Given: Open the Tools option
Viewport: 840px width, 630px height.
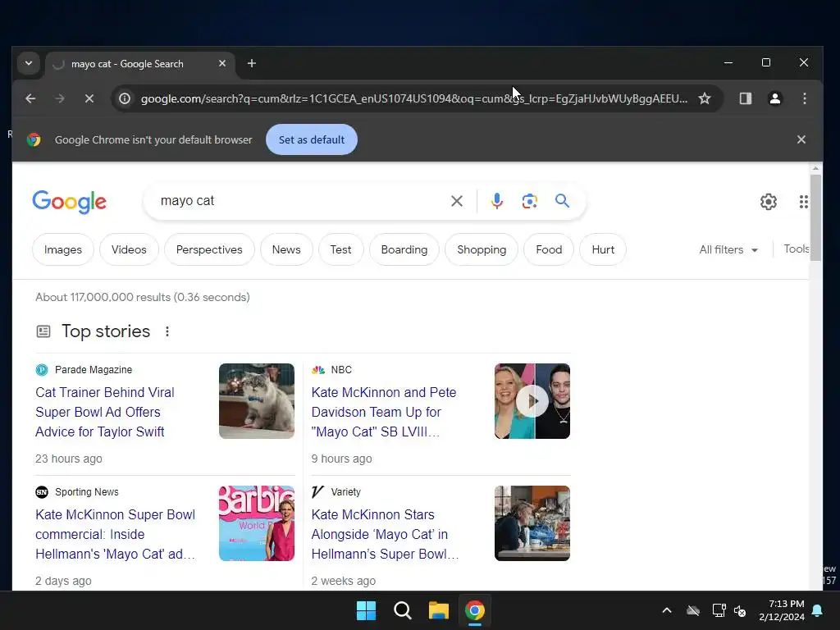Looking at the screenshot, I should click(796, 249).
